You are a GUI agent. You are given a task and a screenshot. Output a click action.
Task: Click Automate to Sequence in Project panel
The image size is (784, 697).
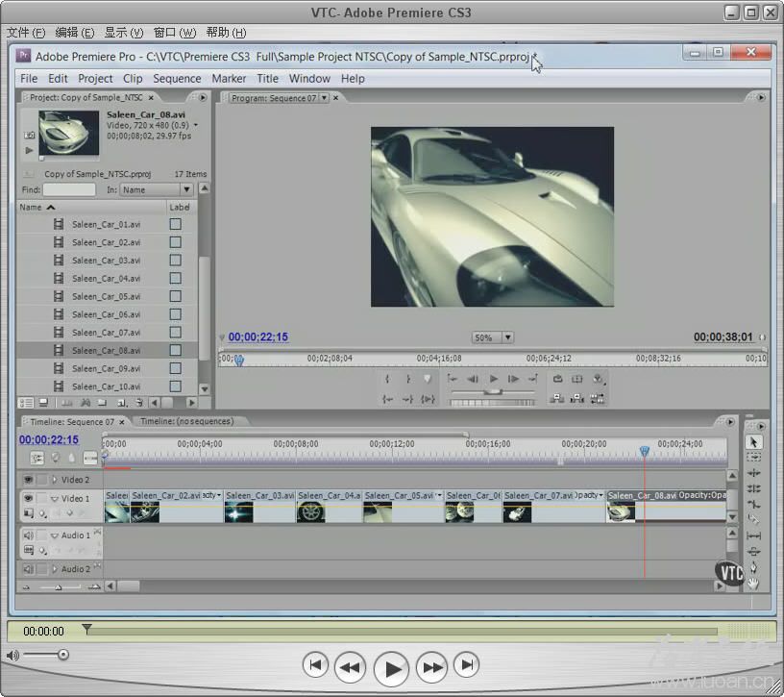(67, 402)
